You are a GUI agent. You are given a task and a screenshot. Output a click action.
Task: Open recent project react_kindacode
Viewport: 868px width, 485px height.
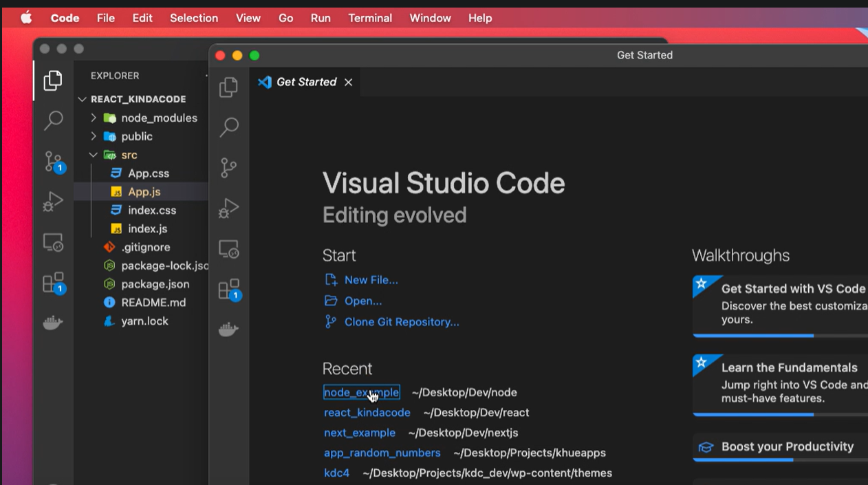367,413
